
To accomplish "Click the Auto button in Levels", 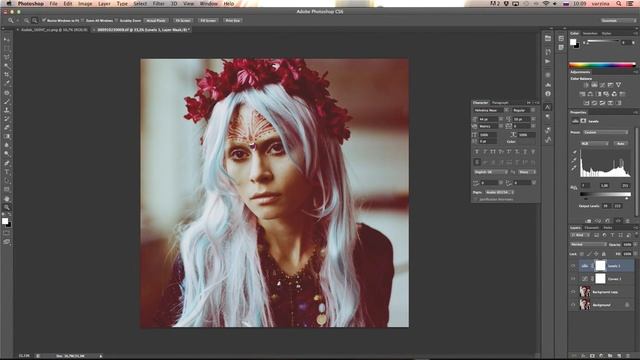I will [621, 144].
